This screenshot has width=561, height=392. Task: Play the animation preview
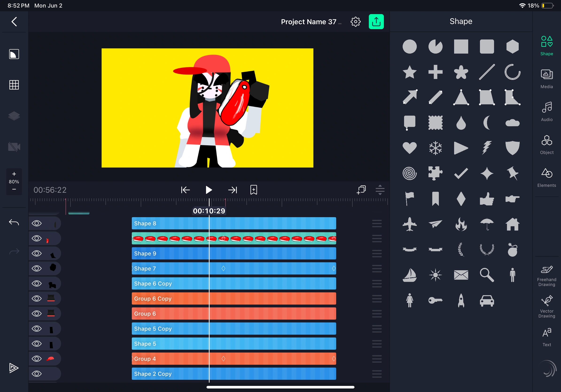(x=208, y=190)
